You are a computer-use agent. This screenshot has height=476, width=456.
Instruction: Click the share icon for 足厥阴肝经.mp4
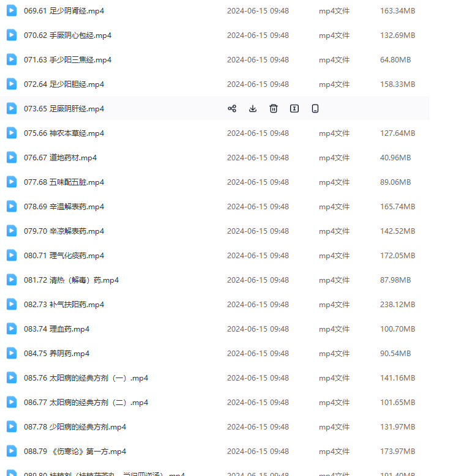pyautogui.click(x=232, y=109)
